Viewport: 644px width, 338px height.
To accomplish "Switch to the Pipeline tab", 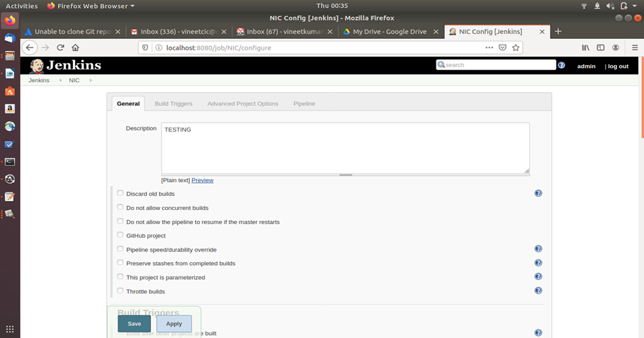I will coord(305,103).
